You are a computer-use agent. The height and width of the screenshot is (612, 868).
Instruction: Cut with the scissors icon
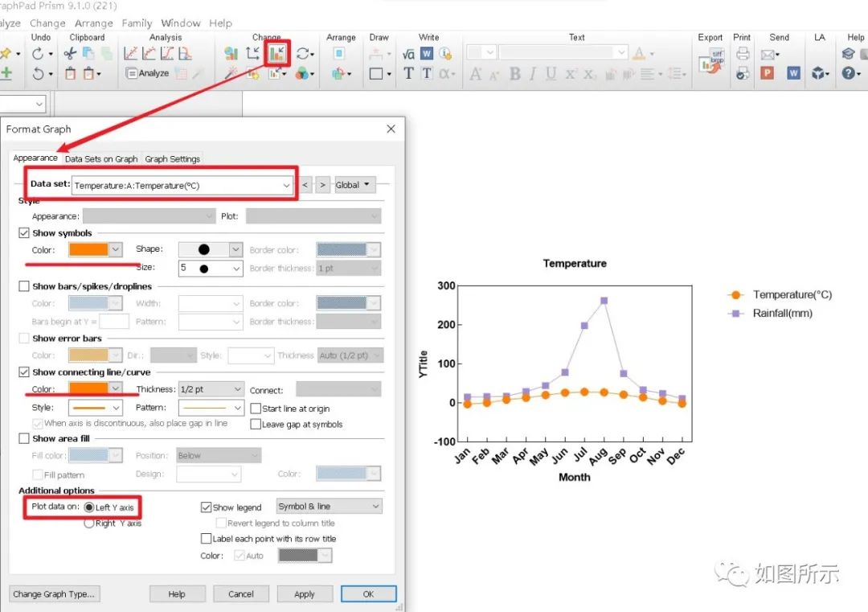[70, 54]
